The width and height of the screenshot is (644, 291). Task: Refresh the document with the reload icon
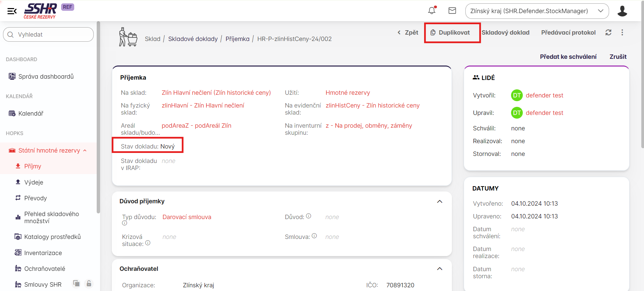coord(608,33)
